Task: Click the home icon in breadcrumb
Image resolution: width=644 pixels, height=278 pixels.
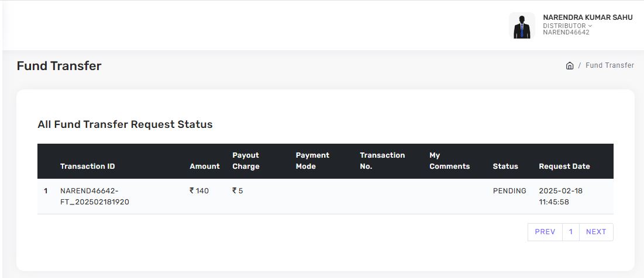Action: tap(570, 65)
